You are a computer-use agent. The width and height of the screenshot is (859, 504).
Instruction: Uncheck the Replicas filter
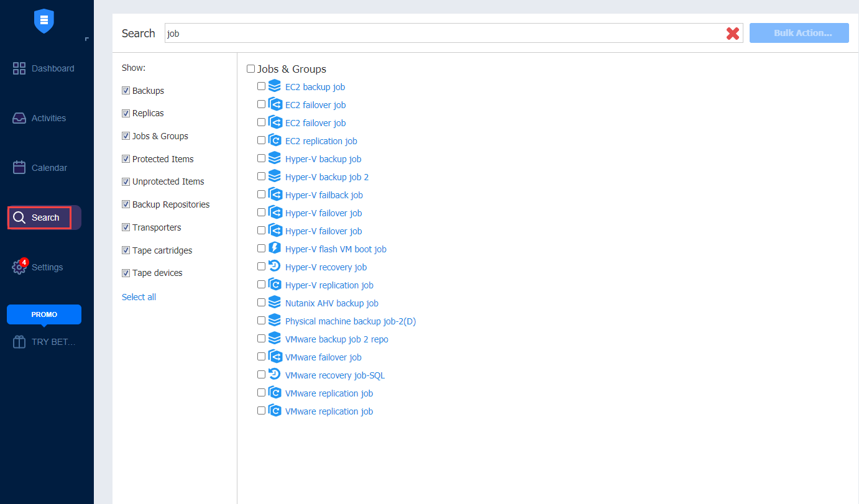pyautogui.click(x=126, y=113)
